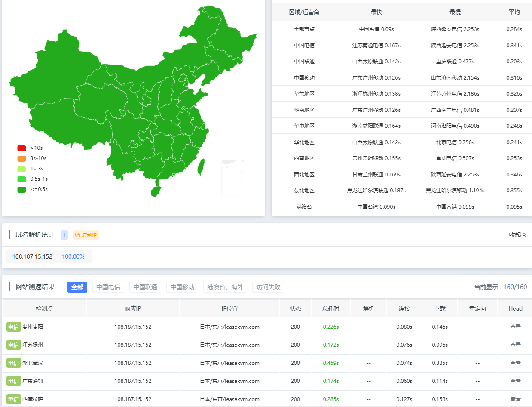532x407 pixels.
Task: View Head for 贵州贵阳 row
Action: point(515,327)
